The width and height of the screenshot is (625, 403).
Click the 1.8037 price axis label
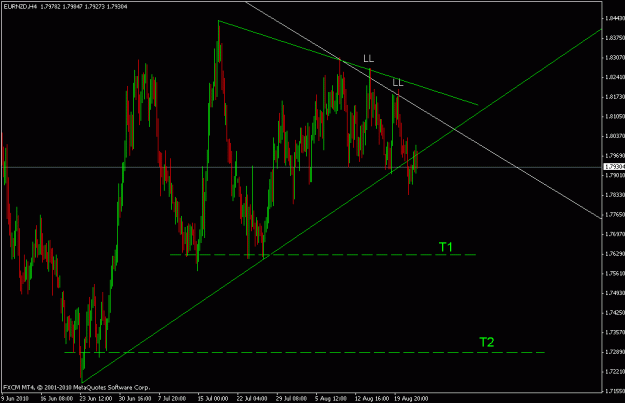click(615, 136)
